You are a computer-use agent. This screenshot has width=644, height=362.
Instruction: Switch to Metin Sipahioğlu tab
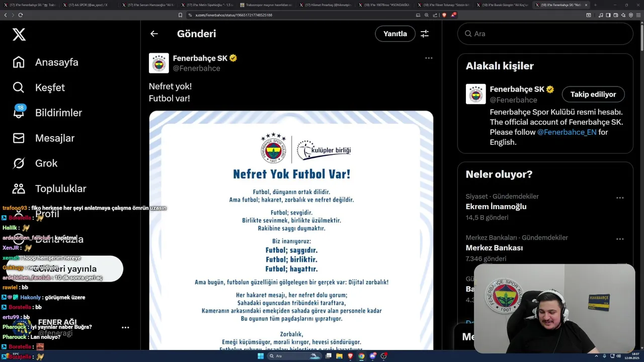[207, 5]
